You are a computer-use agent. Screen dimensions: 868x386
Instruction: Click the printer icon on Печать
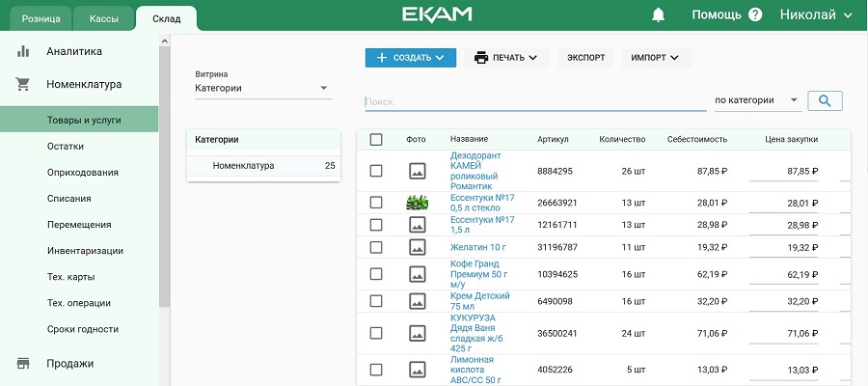pos(481,58)
